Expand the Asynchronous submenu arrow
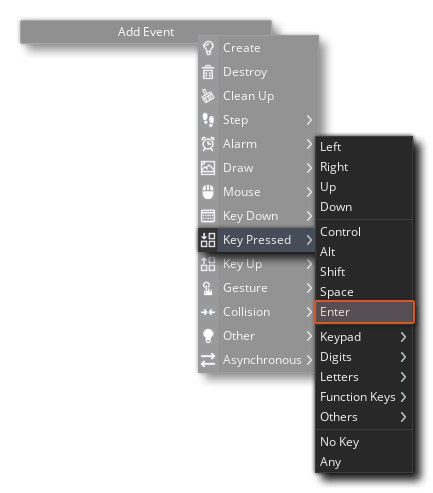 click(x=309, y=360)
